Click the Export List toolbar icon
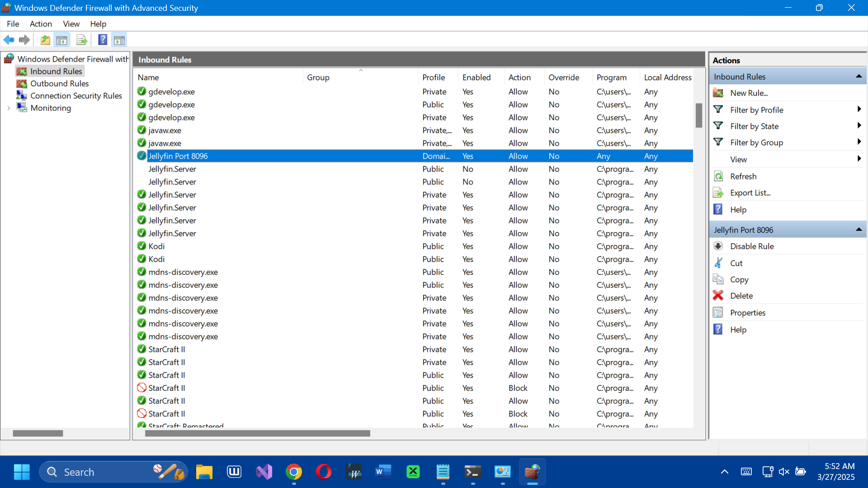 81,40
